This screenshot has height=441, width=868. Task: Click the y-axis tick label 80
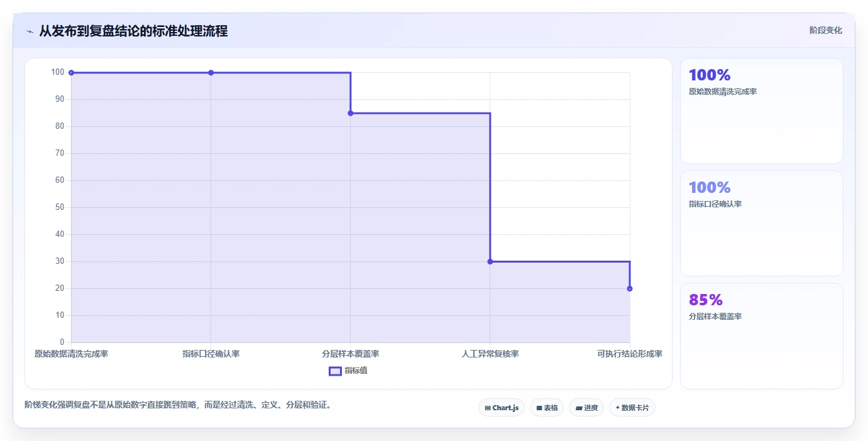60,126
